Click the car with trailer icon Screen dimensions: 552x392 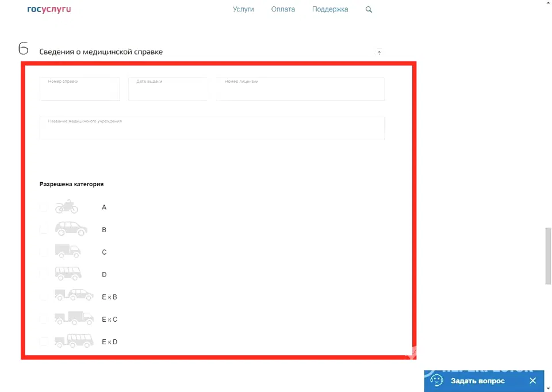74,296
